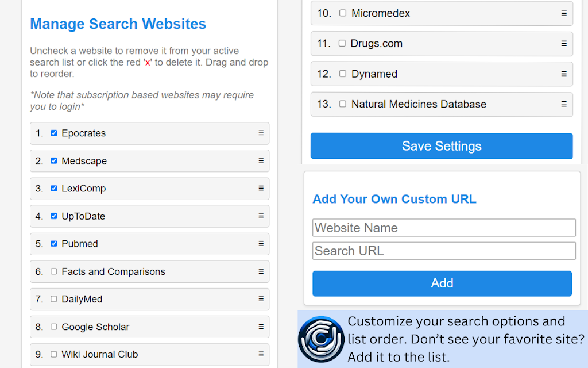Click the Add button for custom URL
This screenshot has height=368, width=588.
442,283
